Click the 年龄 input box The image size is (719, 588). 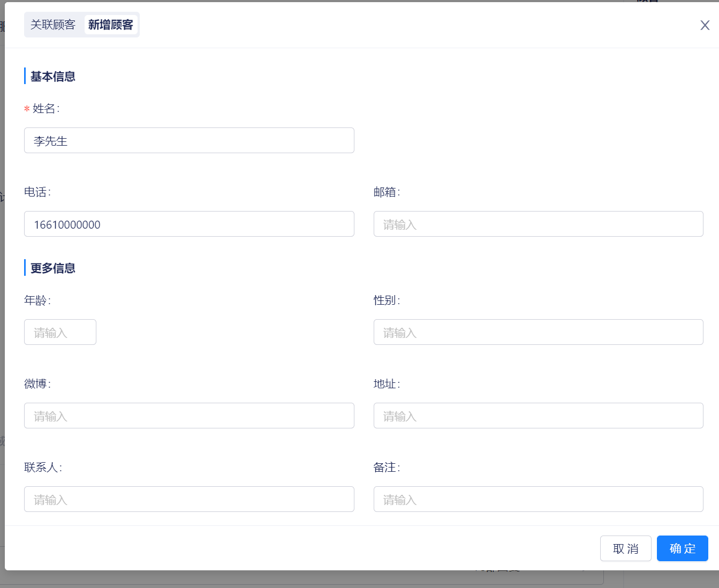point(60,332)
